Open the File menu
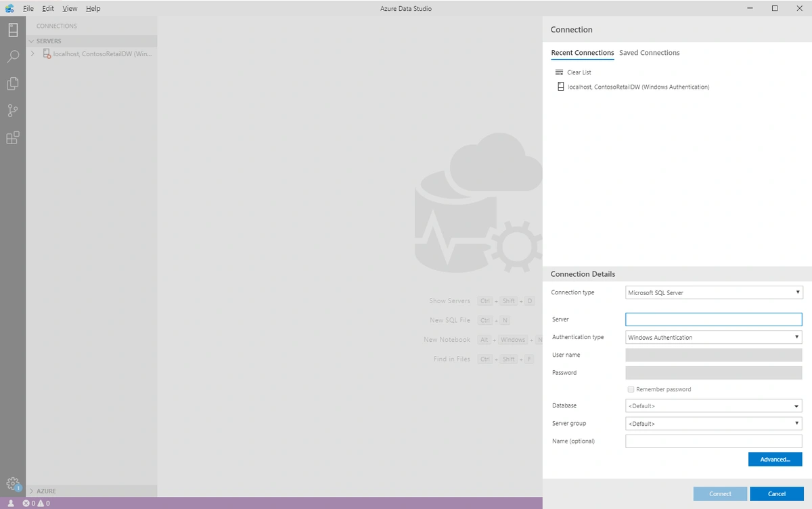 28,9
